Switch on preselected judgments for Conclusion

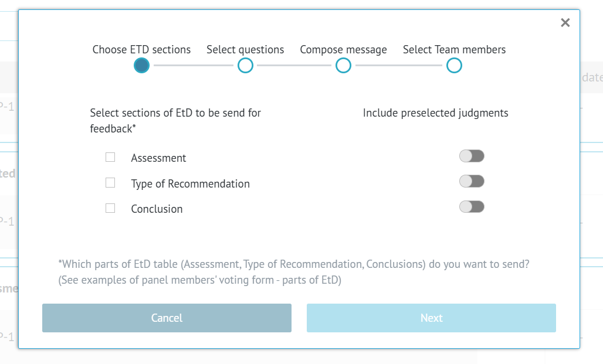[472, 206]
